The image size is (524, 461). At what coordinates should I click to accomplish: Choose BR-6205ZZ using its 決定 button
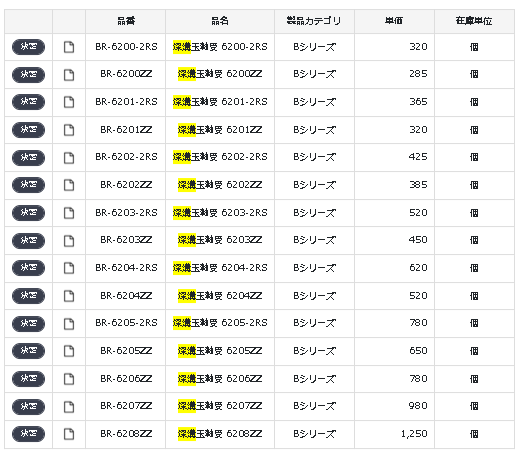point(28,350)
